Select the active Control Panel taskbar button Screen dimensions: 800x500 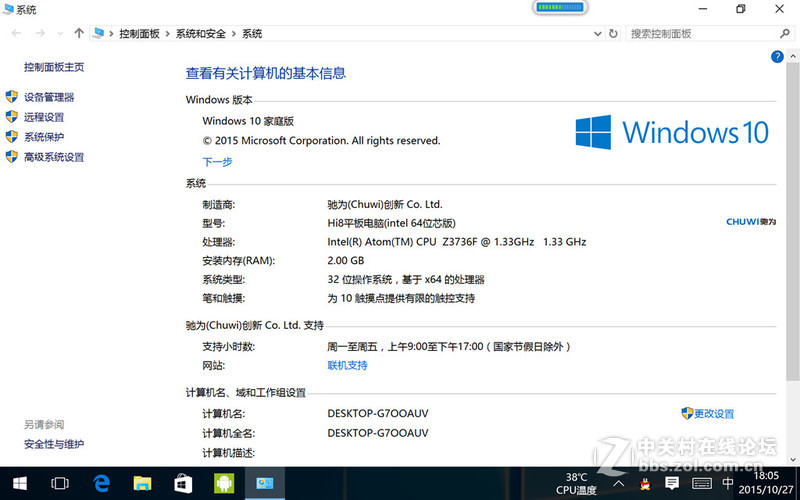click(265, 483)
